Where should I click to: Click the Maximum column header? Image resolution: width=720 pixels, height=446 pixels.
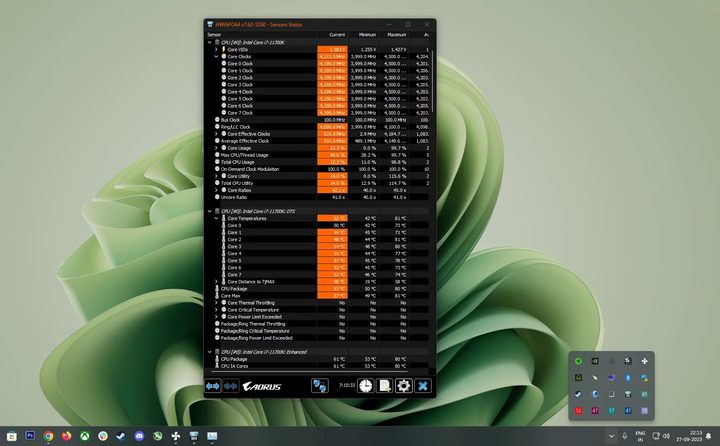(397, 33)
